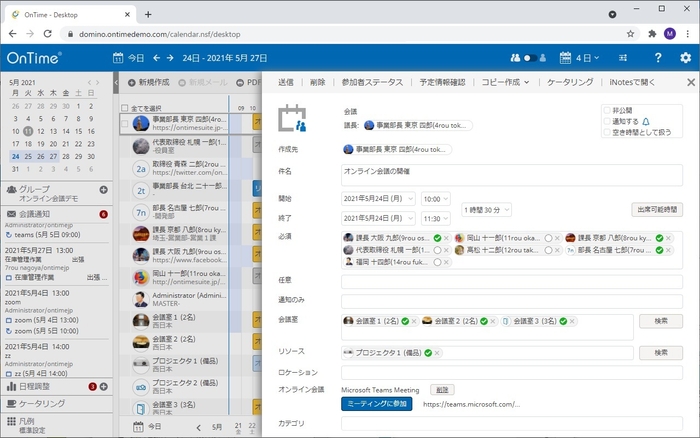This screenshot has width=700, height=438.
Task: Open help question mark icon
Action: pos(658,58)
